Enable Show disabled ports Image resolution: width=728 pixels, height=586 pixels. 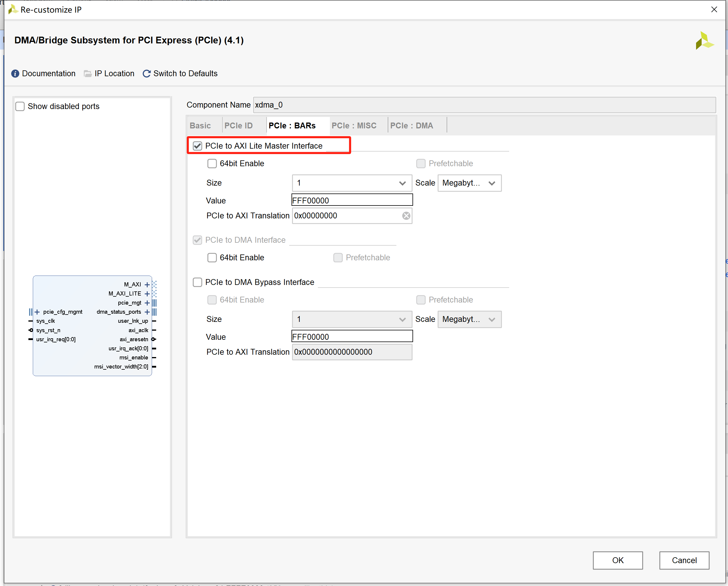(x=20, y=106)
